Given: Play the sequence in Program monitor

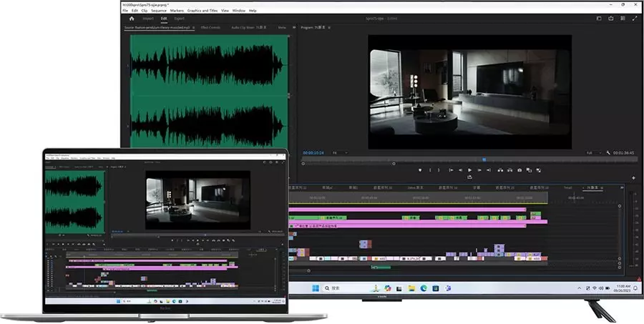Looking at the screenshot, I should [x=470, y=170].
